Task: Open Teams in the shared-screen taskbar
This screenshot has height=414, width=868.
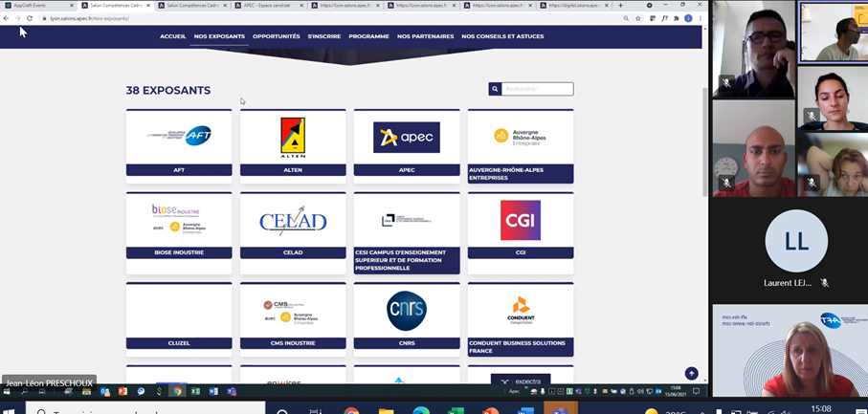Action: click(x=232, y=391)
